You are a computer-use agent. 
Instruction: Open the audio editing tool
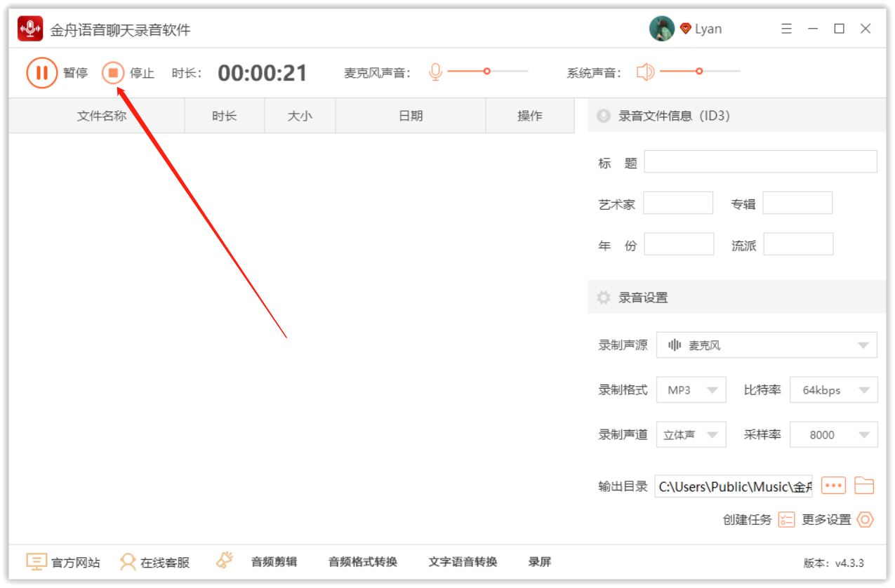274,562
